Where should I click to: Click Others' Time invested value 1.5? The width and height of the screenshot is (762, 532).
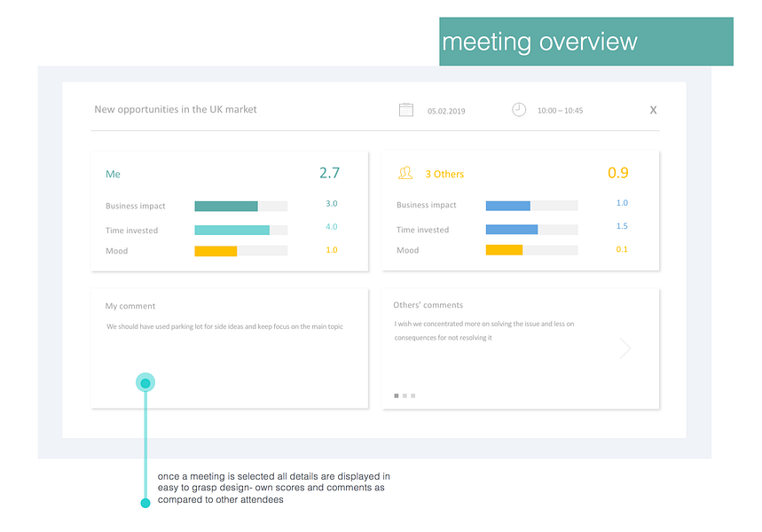tap(622, 226)
